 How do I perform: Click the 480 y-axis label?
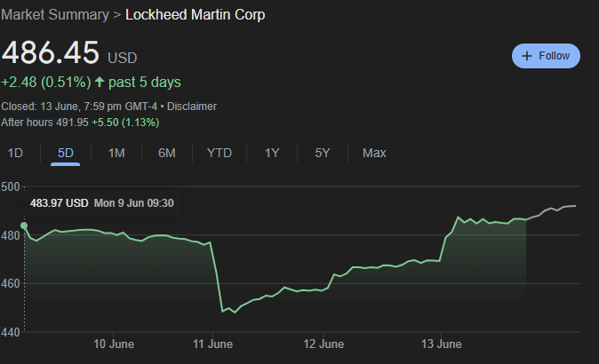[11, 235]
